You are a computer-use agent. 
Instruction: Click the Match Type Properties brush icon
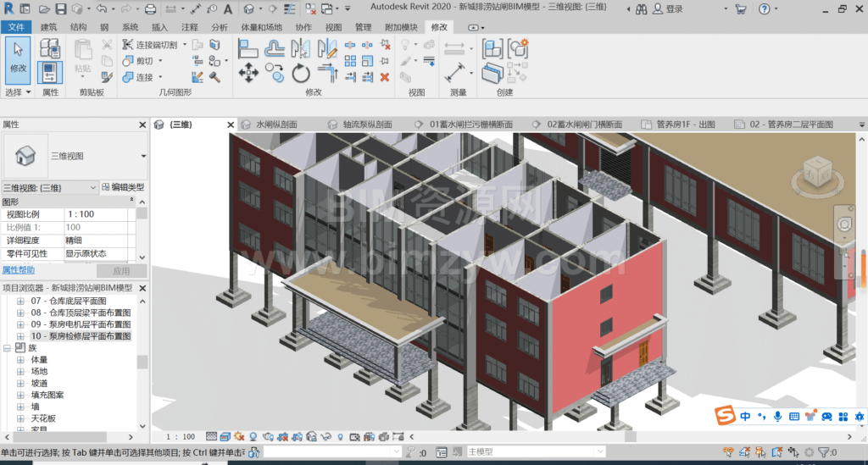[107, 77]
